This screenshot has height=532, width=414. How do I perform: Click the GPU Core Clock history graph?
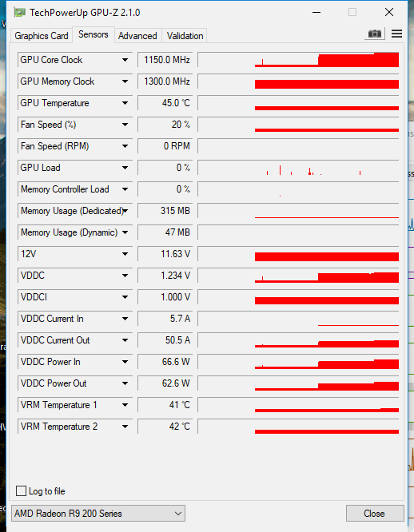pyautogui.click(x=298, y=60)
